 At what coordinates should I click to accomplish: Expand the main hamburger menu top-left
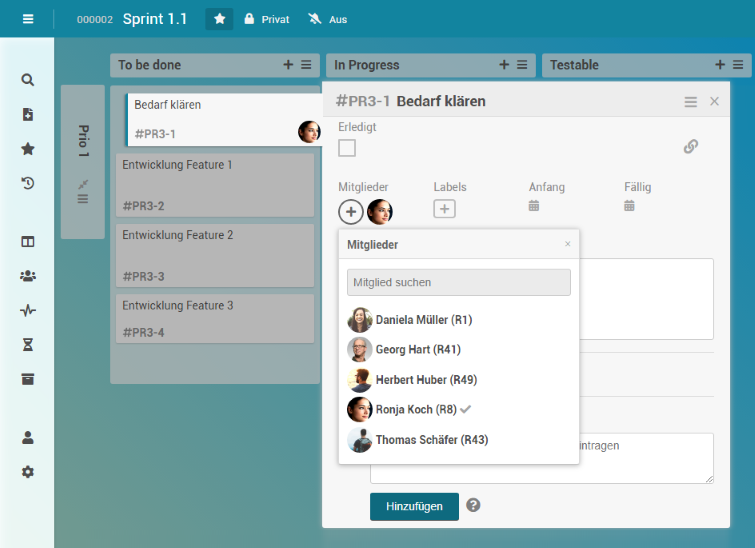pos(28,19)
